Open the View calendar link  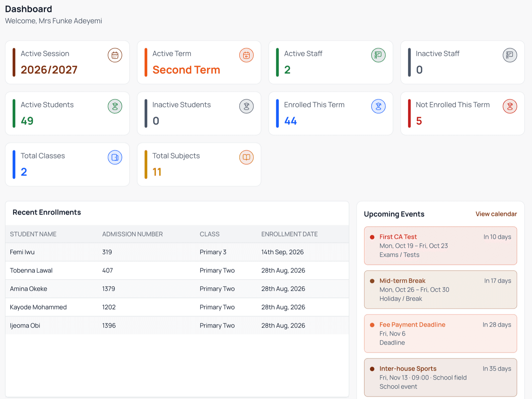pyautogui.click(x=496, y=214)
